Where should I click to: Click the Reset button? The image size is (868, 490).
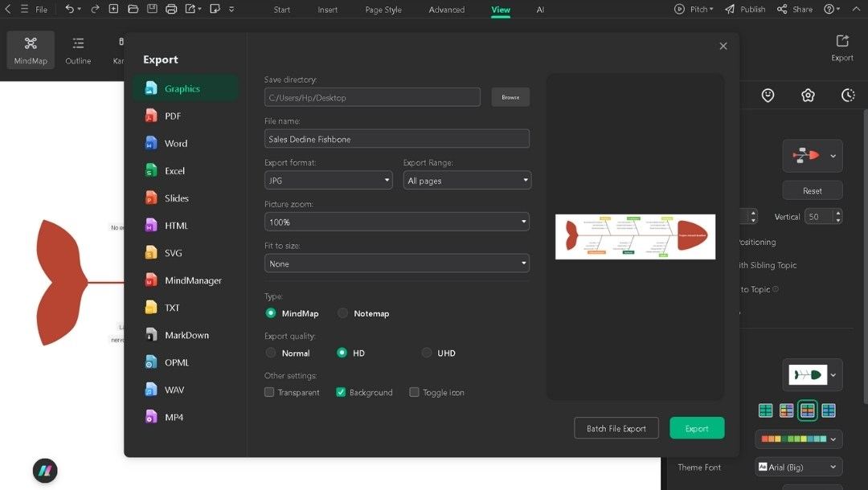tap(812, 190)
